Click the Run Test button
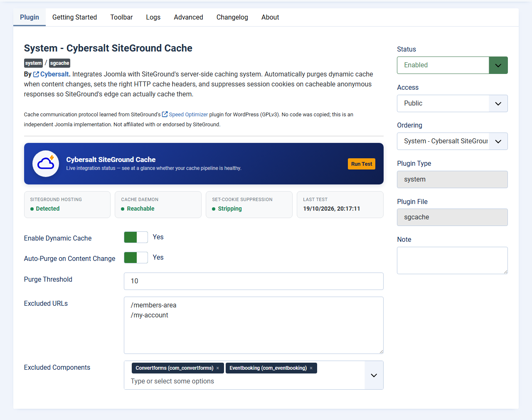The height and width of the screenshot is (420, 532). tap(362, 164)
